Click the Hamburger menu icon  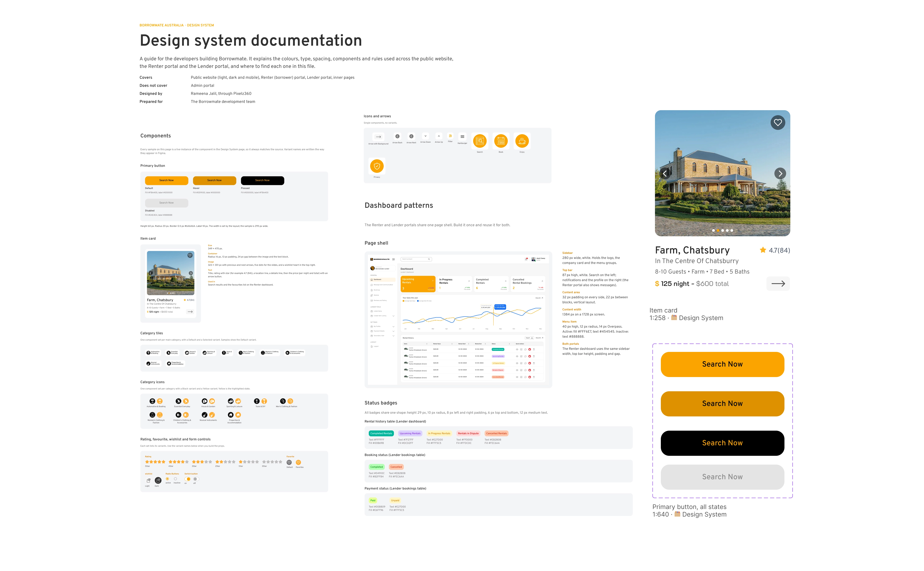coord(462,137)
